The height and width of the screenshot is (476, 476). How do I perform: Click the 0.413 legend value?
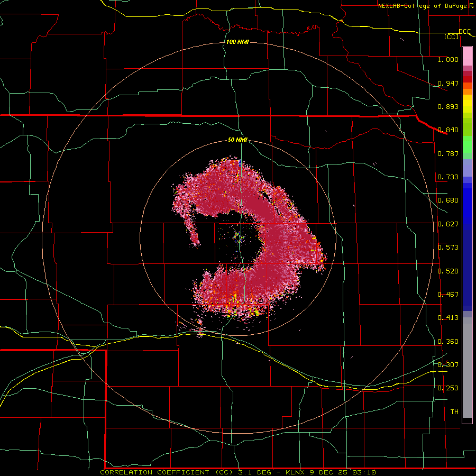coord(448,318)
